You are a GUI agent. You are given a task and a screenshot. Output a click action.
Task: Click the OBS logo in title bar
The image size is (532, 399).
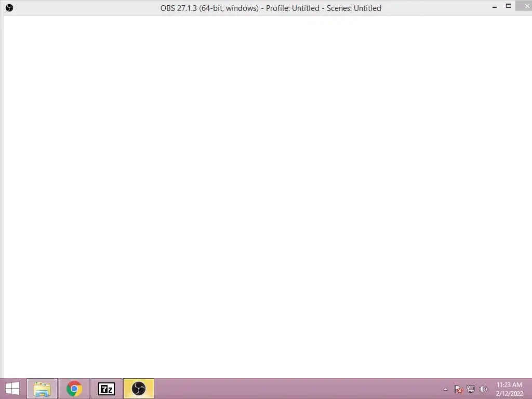[x=9, y=8]
